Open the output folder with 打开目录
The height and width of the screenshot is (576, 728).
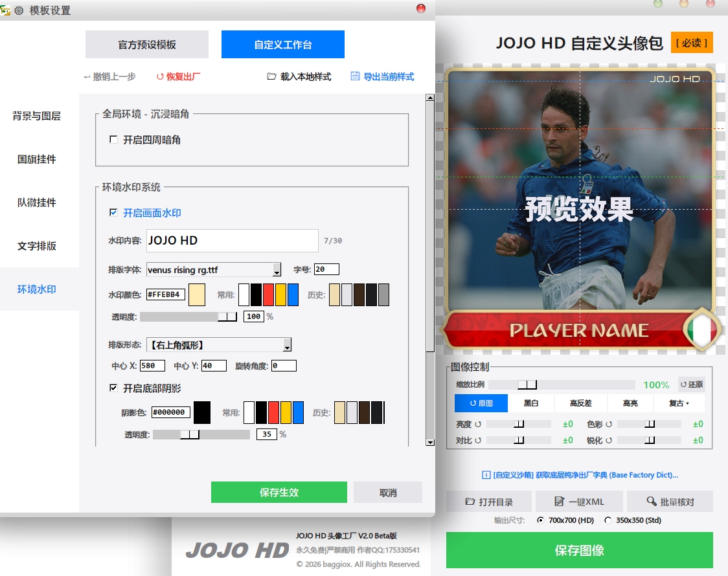coord(489,502)
